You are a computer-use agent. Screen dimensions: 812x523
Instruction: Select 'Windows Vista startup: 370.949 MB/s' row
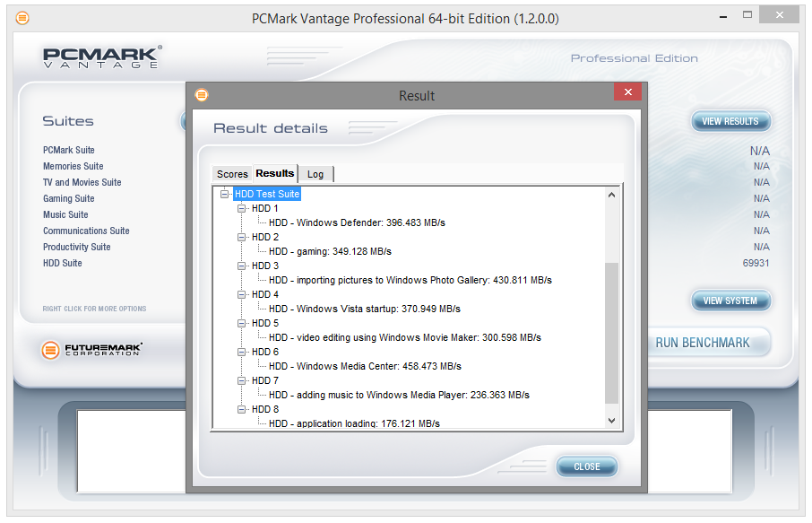click(365, 309)
